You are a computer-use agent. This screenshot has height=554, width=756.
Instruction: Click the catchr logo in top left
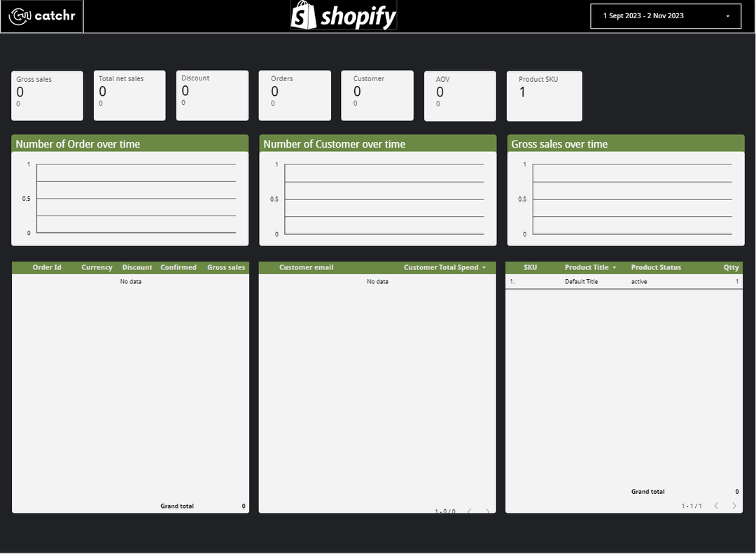tap(41, 15)
